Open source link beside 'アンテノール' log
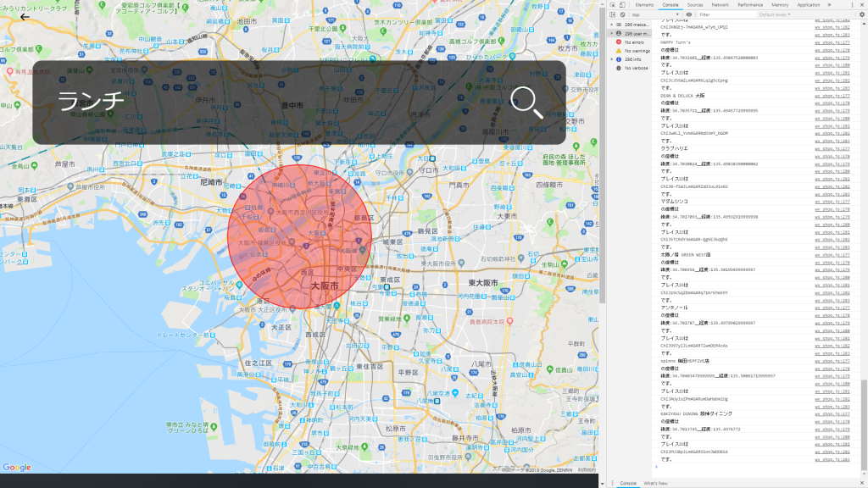The width and height of the screenshot is (868, 488). (x=832, y=308)
